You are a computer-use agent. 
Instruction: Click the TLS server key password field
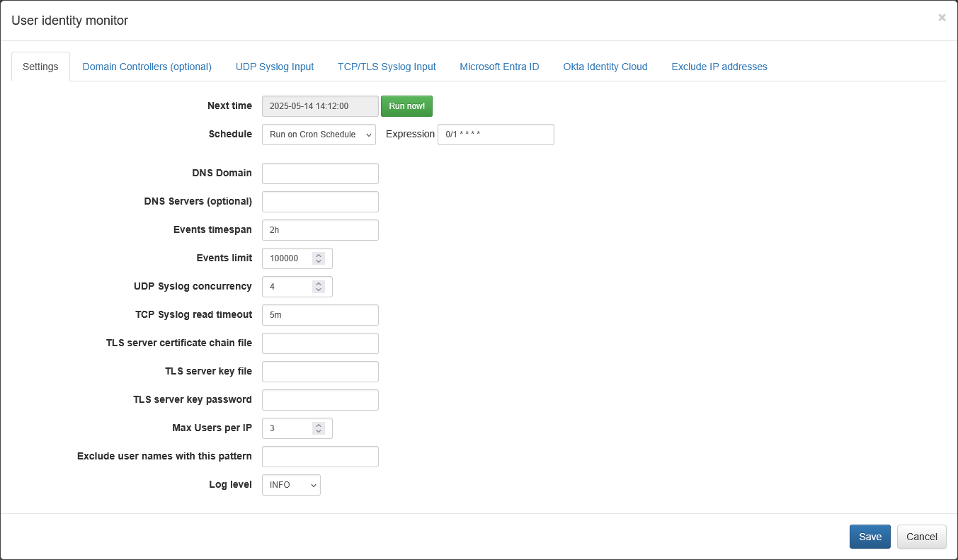coord(320,400)
